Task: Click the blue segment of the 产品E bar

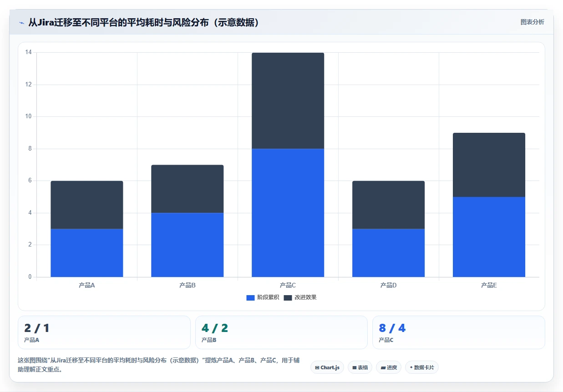Action: coord(489,237)
